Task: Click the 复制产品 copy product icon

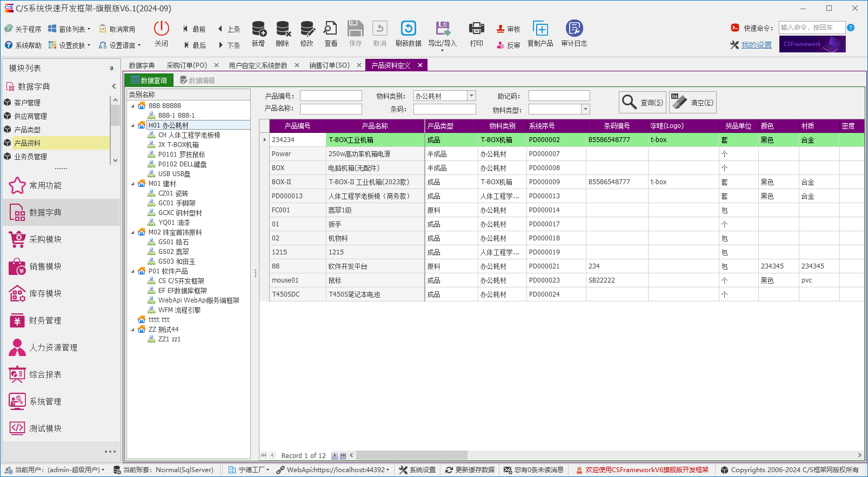Action: click(540, 28)
